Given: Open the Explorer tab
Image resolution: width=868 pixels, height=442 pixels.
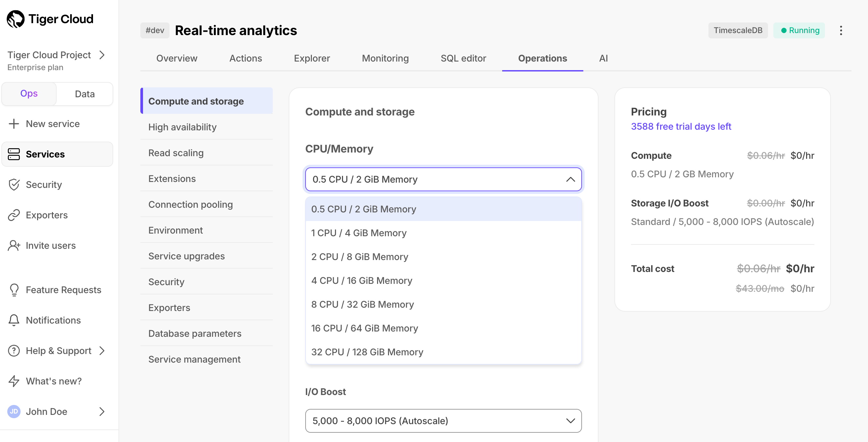Looking at the screenshot, I should pos(312,59).
